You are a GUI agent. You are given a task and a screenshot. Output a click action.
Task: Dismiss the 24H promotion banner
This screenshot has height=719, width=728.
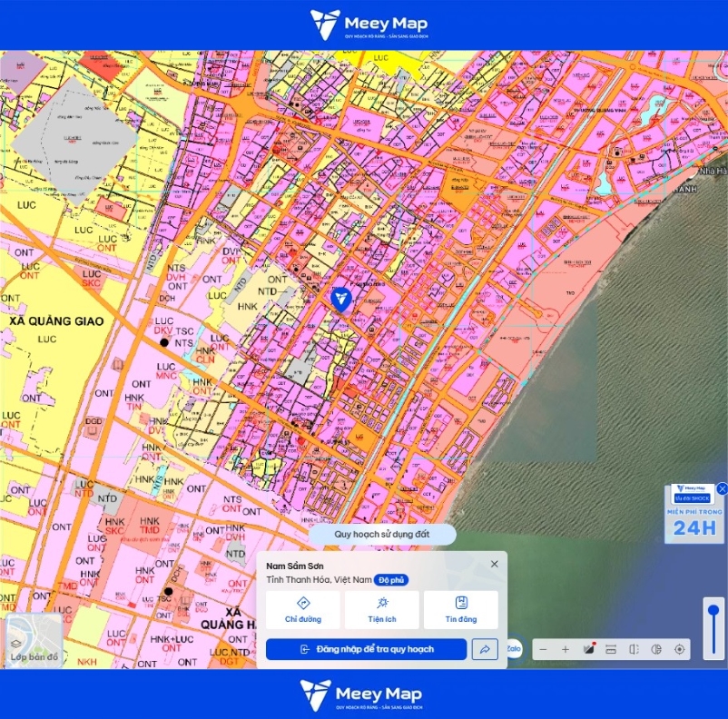[722, 488]
